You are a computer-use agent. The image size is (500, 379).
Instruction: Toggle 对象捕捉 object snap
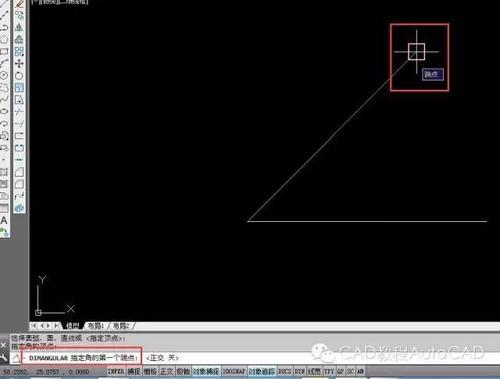206,371
